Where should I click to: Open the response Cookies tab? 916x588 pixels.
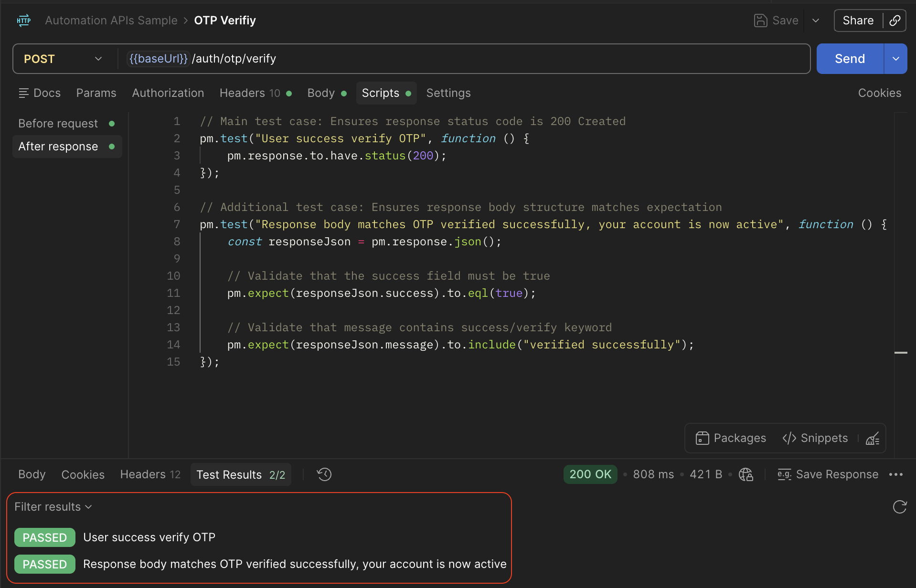pos(83,474)
